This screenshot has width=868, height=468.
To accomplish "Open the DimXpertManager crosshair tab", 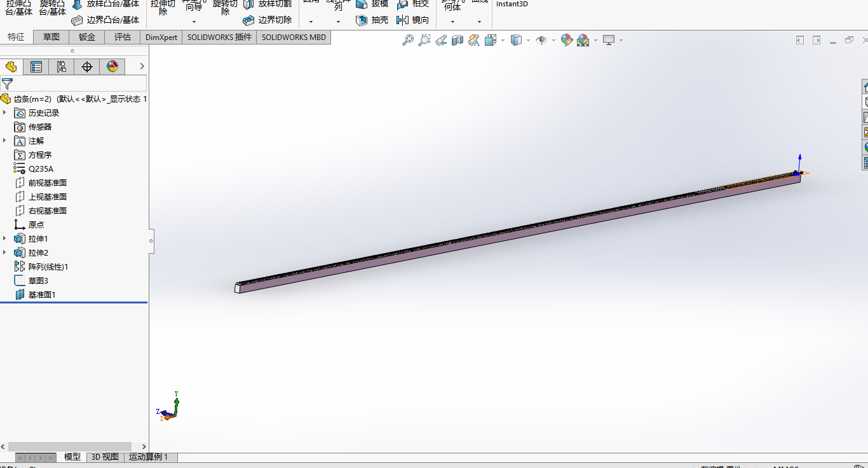I will pos(87,67).
